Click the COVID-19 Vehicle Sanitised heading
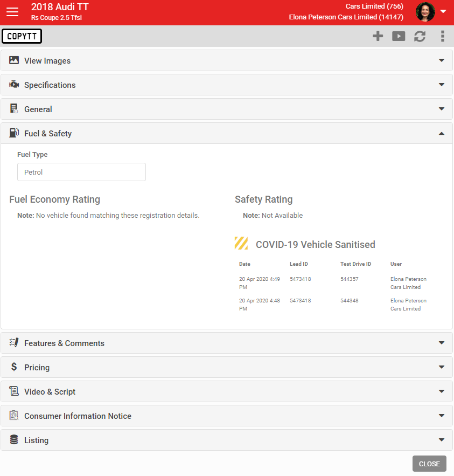This screenshot has height=476, width=454. point(315,244)
